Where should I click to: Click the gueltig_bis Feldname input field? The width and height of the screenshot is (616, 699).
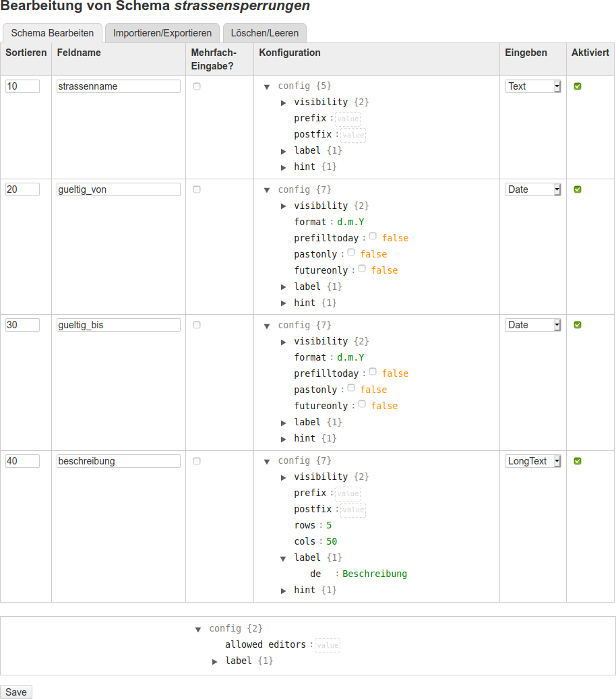119,325
